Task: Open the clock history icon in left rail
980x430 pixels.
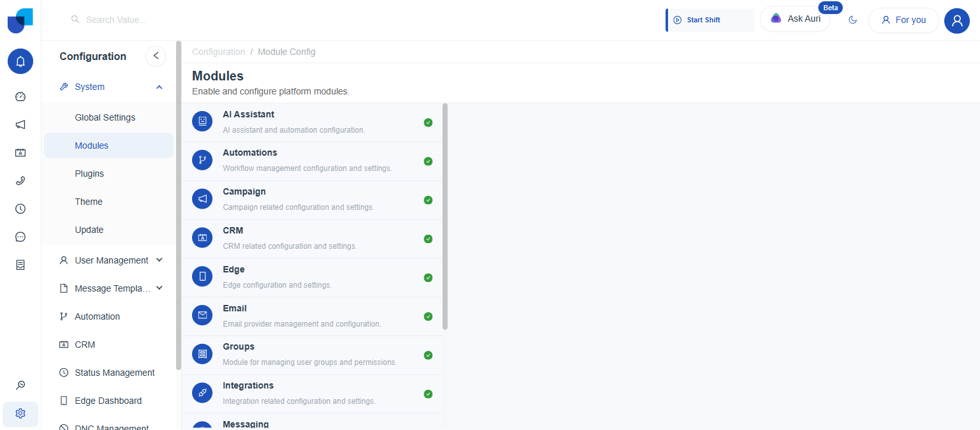Action: click(x=20, y=209)
